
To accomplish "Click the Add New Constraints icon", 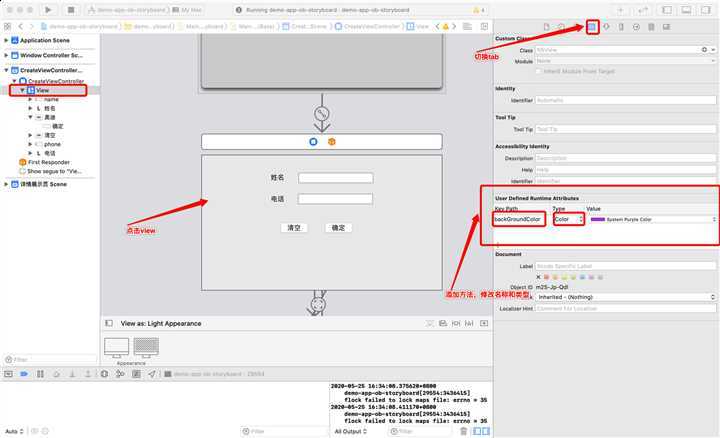I will click(x=456, y=324).
